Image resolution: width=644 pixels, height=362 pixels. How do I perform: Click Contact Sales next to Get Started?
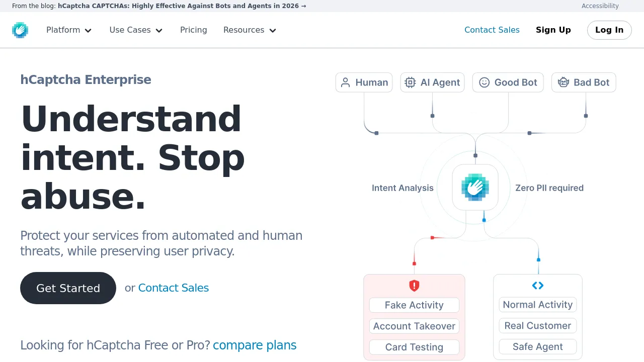click(174, 288)
